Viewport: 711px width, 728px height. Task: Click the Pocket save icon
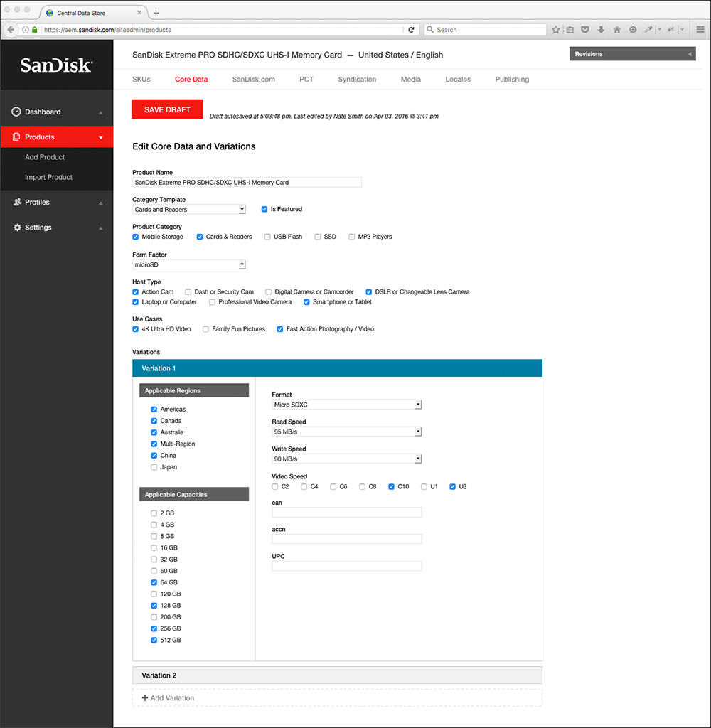coord(585,30)
